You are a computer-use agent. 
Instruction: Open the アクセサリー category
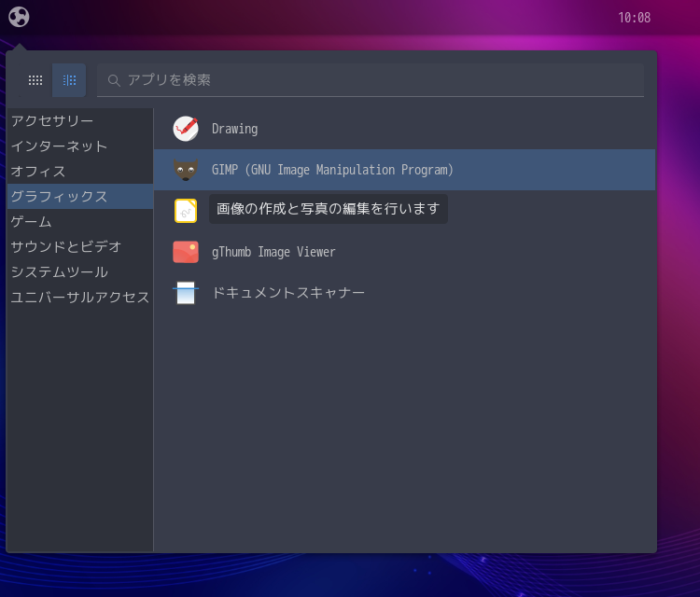pos(80,121)
